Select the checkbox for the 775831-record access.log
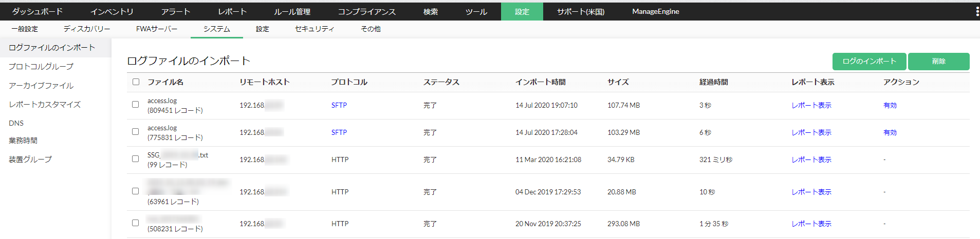980x239 pixels. point(136,132)
